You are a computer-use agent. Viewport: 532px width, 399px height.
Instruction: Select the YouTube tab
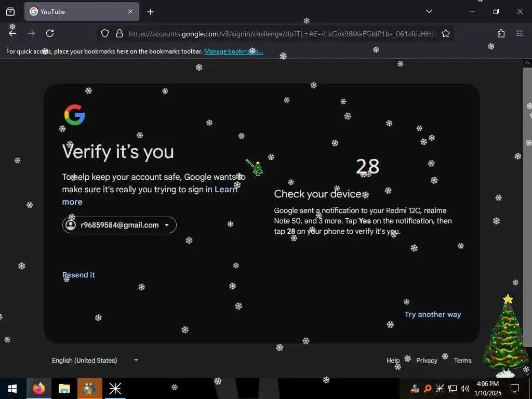point(82,11)
